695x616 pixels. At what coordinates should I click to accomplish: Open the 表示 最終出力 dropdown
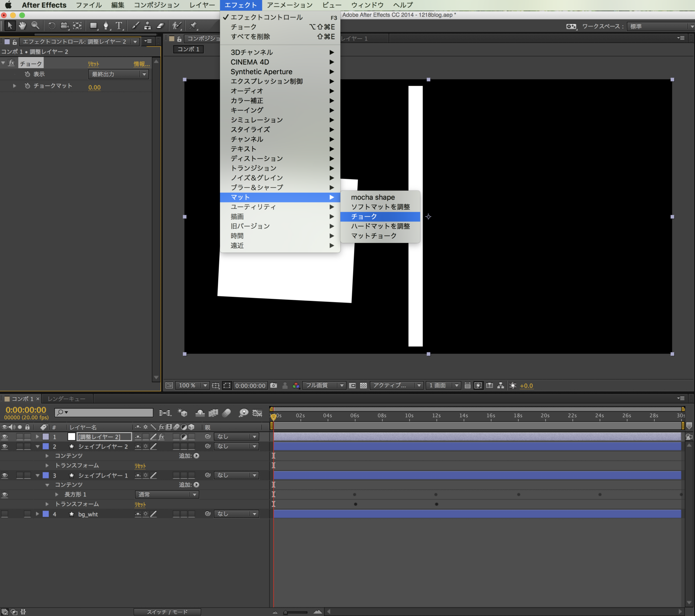(x=118, y=74)
